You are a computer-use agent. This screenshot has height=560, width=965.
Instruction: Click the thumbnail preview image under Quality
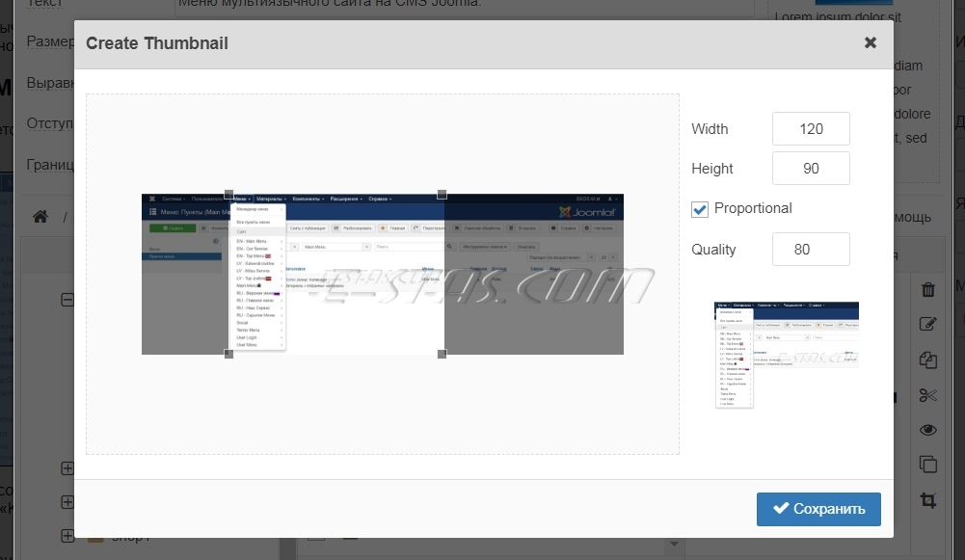point(787,355)
